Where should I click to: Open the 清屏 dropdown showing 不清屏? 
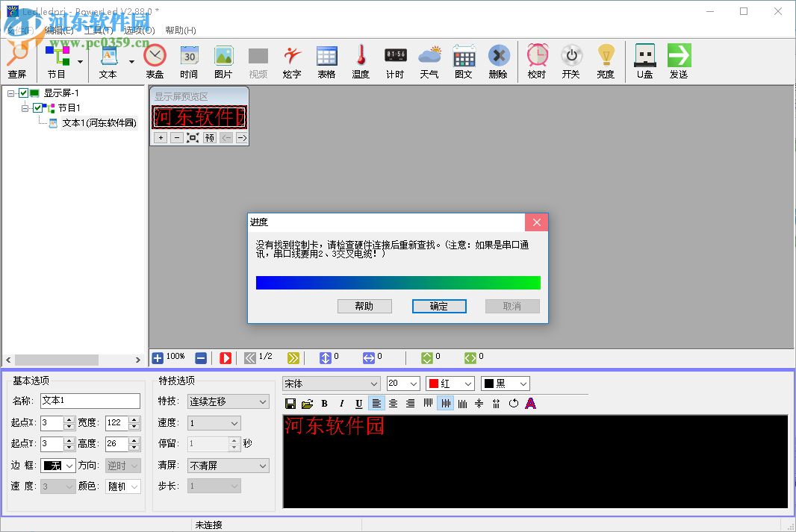[x=263, y=465]
